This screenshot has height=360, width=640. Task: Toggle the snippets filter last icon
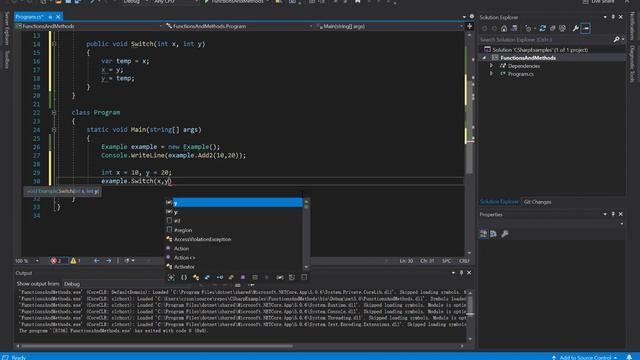pyautogui.click(x=304, y=278)
